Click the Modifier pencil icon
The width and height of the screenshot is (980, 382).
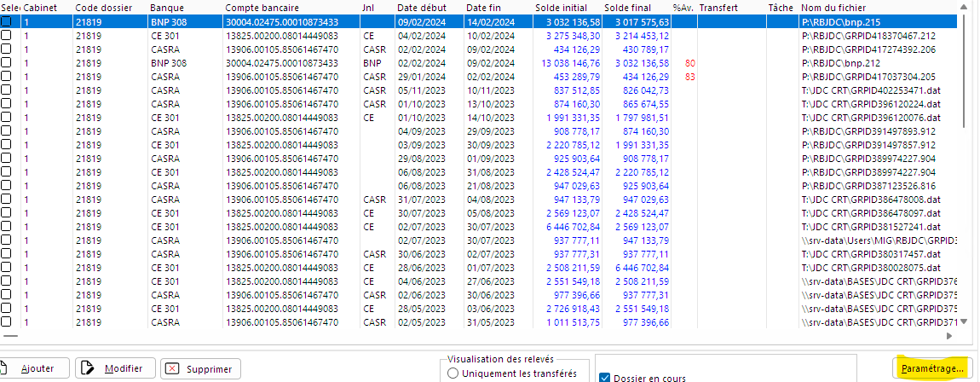(x=88, y=368)
